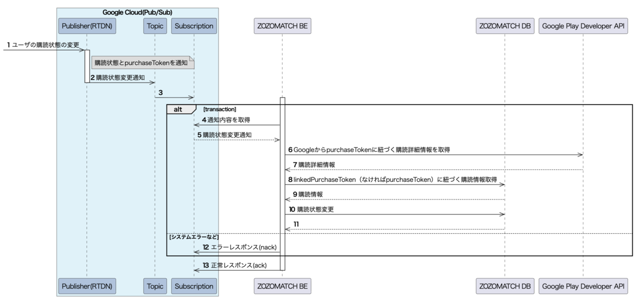
Task: Select the [システムエラーなど] condition text
Action: [x=194, y=236]
